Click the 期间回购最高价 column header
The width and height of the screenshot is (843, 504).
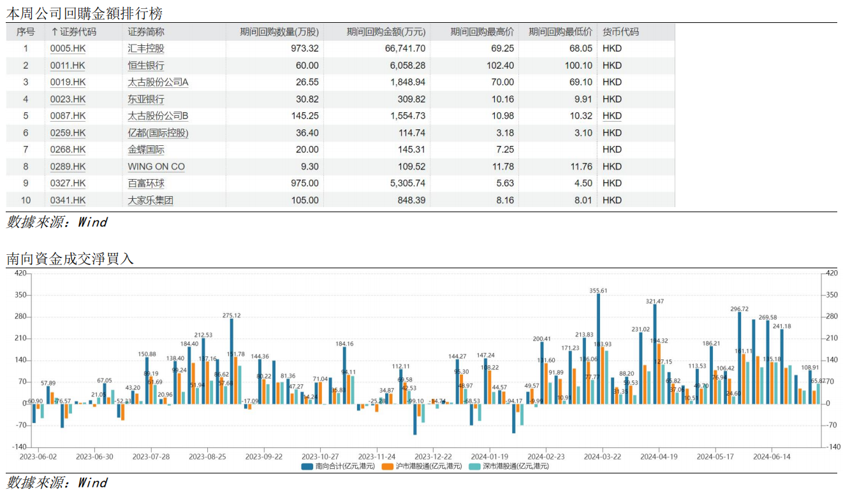tap(482, 32)
